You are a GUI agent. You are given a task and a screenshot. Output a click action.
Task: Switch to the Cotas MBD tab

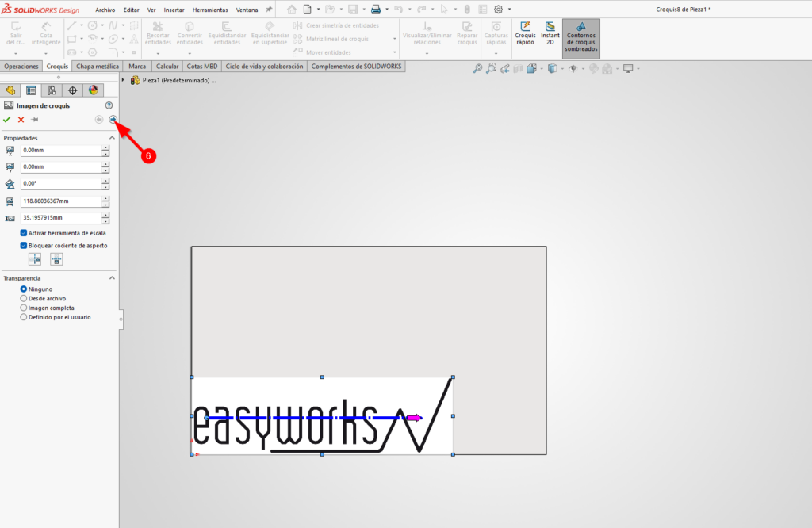pos(202,67)
